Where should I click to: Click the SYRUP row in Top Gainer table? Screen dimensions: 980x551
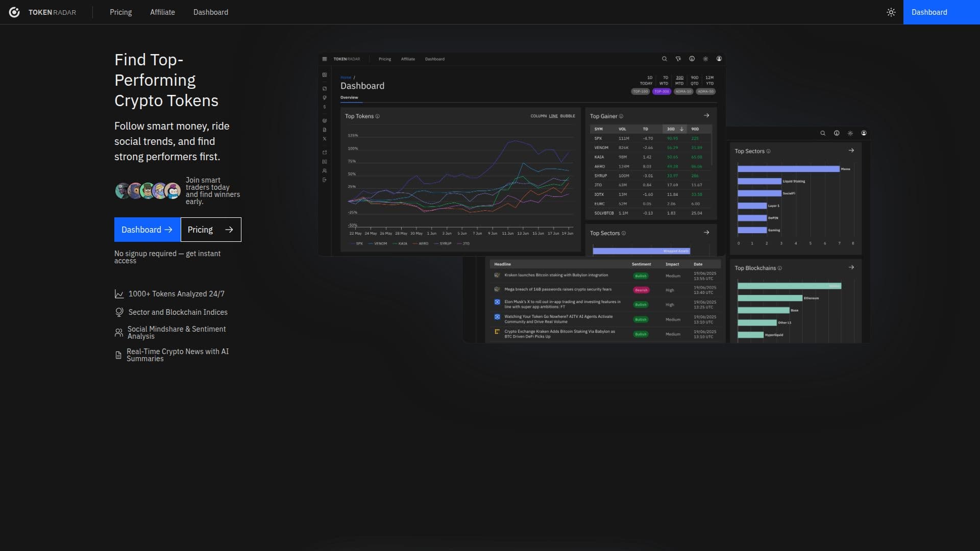pos(650,176)
